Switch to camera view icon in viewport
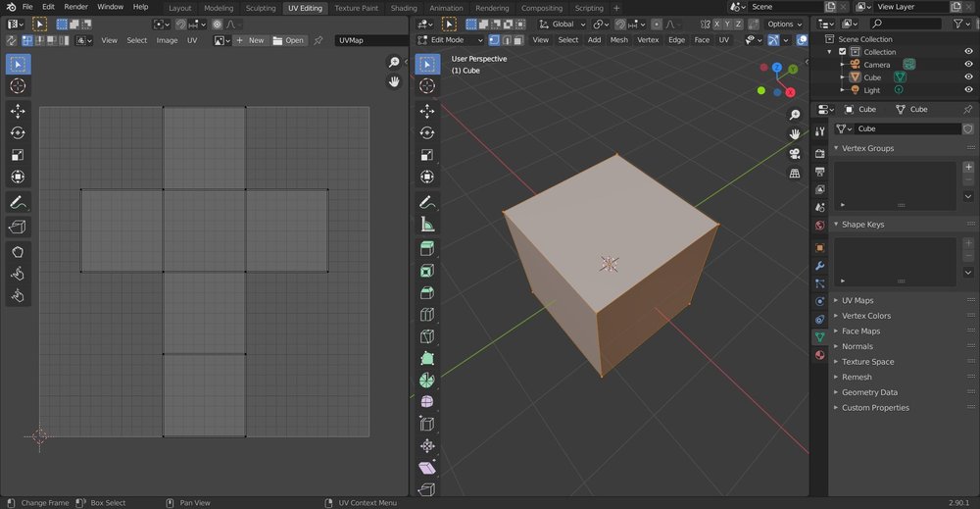The width and height of the screenshot is (980, 509). tap(795, 153)
